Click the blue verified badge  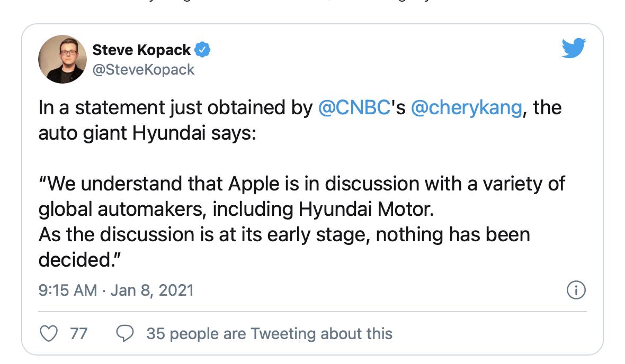203,50
